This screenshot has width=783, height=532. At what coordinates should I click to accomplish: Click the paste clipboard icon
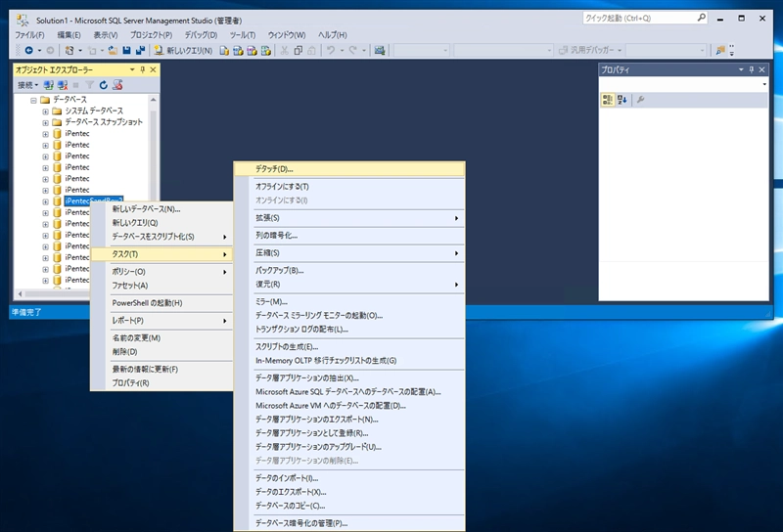pos(311,50)
